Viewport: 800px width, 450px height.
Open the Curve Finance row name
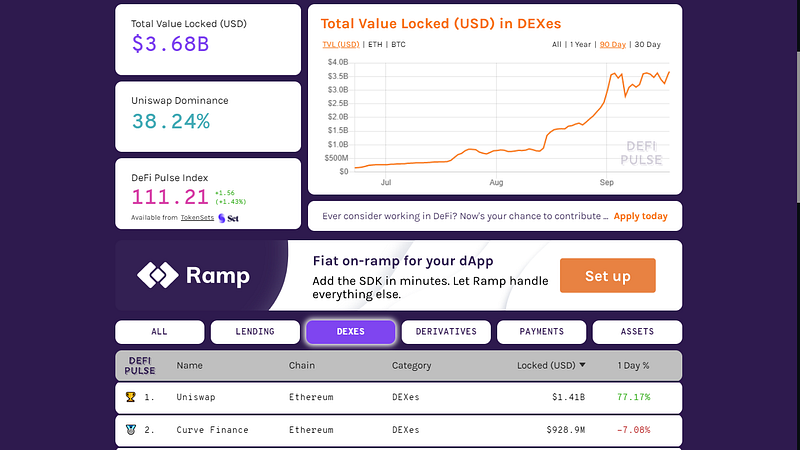(x=212, y=430)
